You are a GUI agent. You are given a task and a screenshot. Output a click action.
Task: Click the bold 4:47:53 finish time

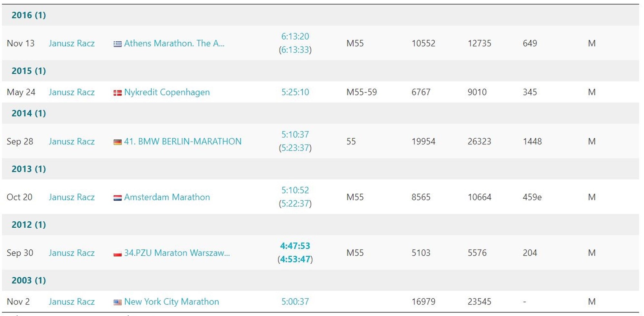coord(295,246)
